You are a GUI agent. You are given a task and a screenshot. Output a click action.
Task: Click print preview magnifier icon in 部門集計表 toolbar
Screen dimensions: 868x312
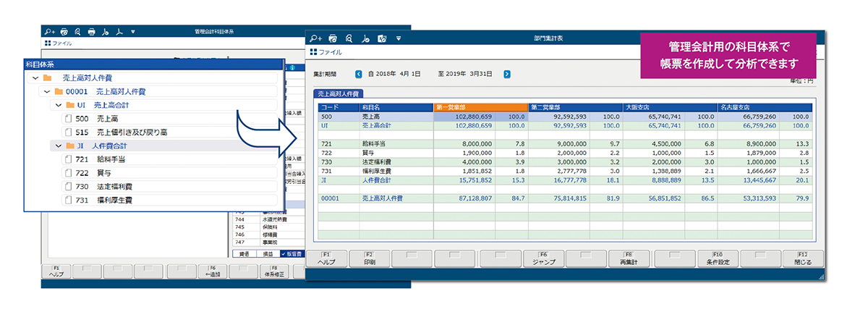click(x=349, y=38)
